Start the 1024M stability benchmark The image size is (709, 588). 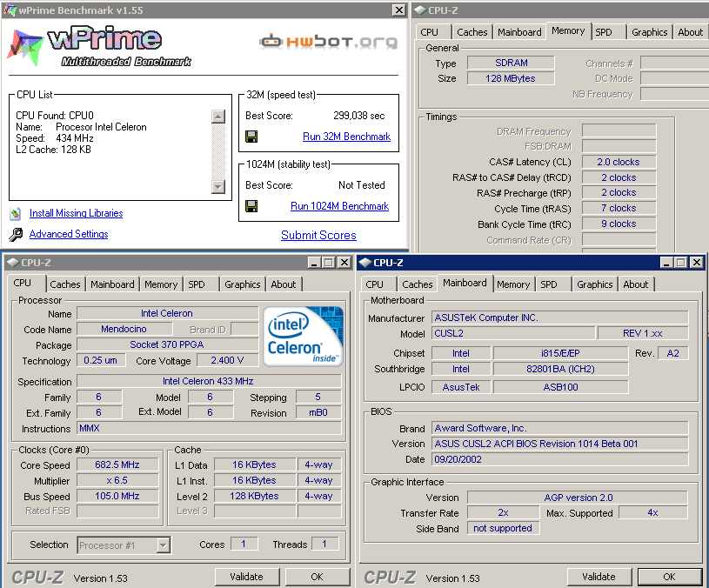tap(339, 206)
